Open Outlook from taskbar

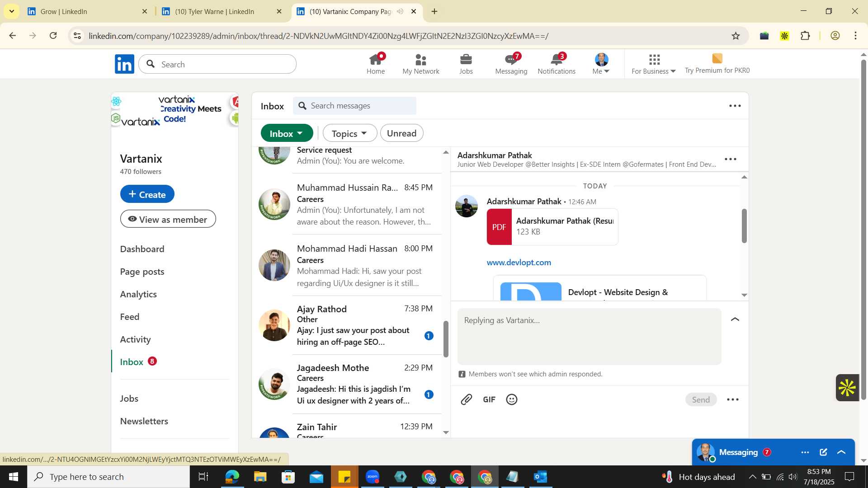(x=541, y=477)
